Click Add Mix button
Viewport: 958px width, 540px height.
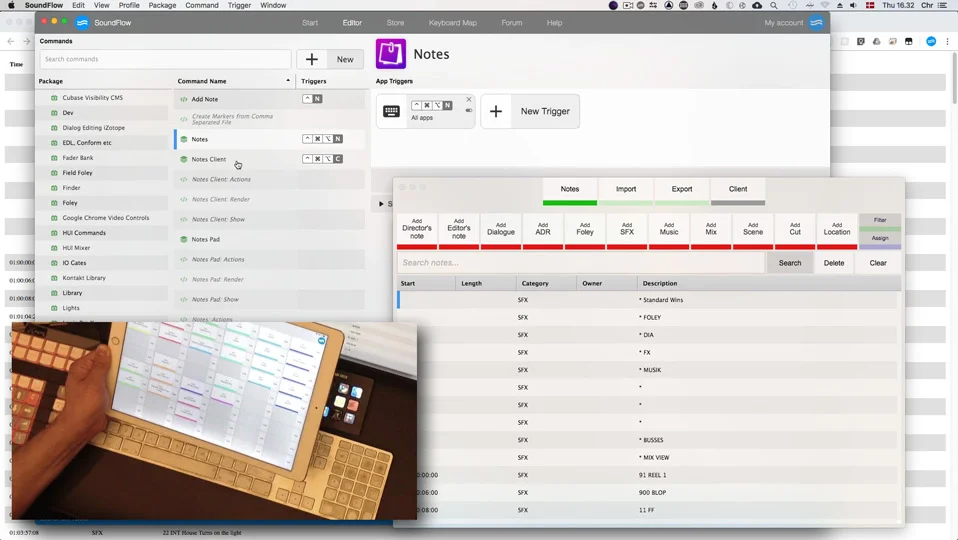[711, 231]
